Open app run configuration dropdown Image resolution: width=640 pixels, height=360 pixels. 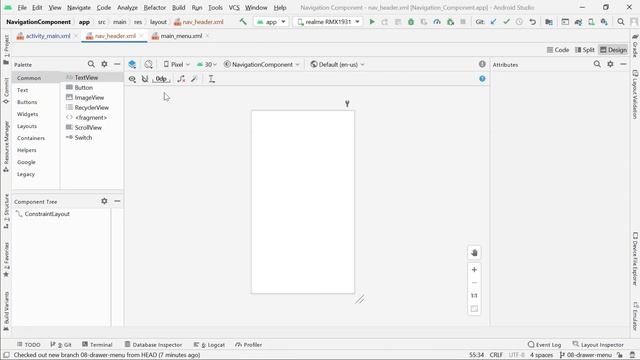271,22
